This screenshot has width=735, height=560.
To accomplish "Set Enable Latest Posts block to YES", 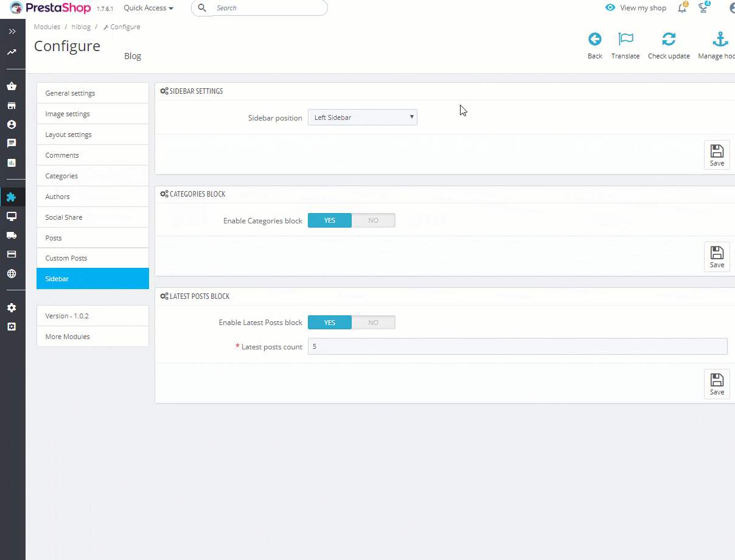I will point(330,323).
